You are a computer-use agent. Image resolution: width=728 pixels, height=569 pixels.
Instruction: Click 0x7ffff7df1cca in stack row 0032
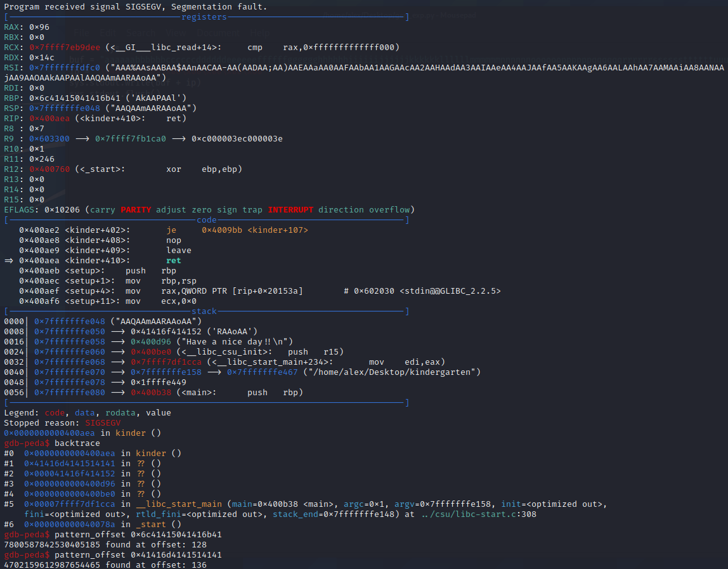tap(166, 362)
